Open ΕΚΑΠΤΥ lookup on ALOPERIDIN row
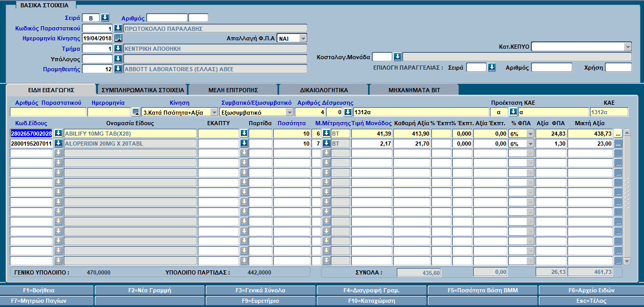644x307 pixels. coord(244,143)
